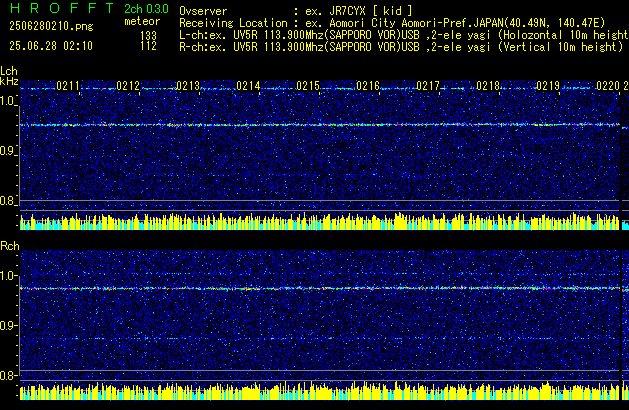Image resolution: width=629 pixels, height=410 pixels.
Task: Click the Ovserver JR7CYX line
Action: click(296, 11)
